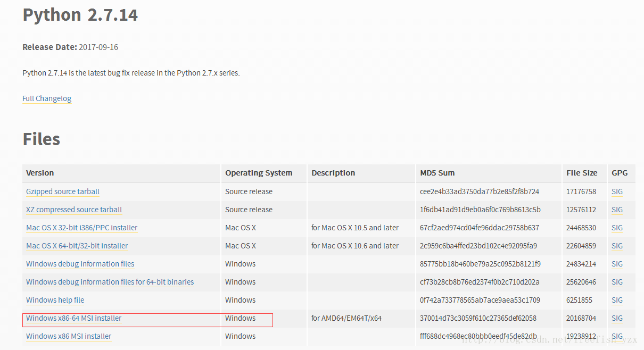Open SIG link for Windows x86-64 MSI installer
The width and height of the screenshot is (644, 350).
tap(617, 318)
